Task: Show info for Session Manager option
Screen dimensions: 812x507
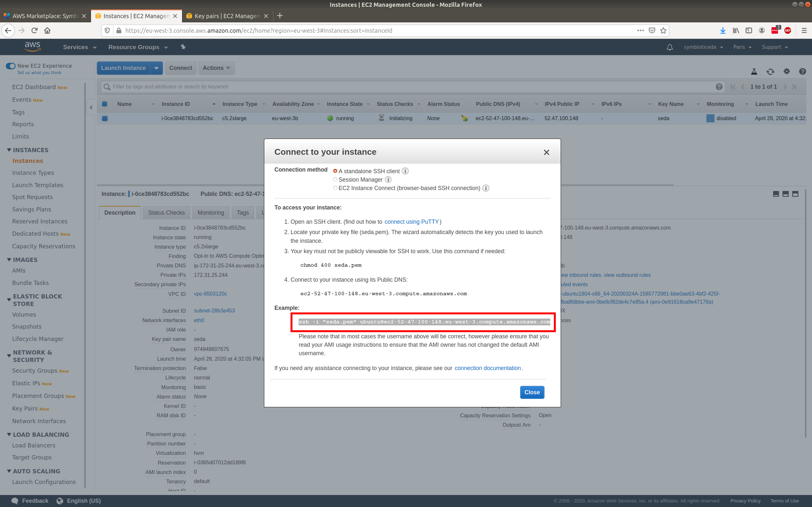Action: (388, 180)
